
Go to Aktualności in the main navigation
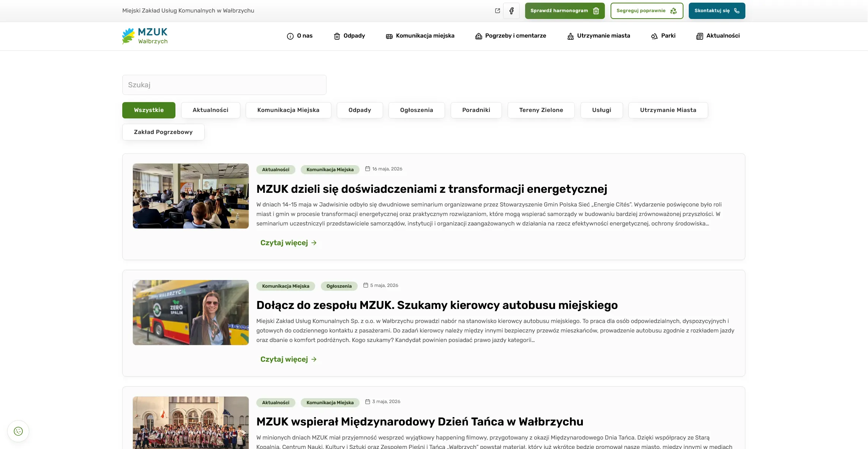coord(718,36)
